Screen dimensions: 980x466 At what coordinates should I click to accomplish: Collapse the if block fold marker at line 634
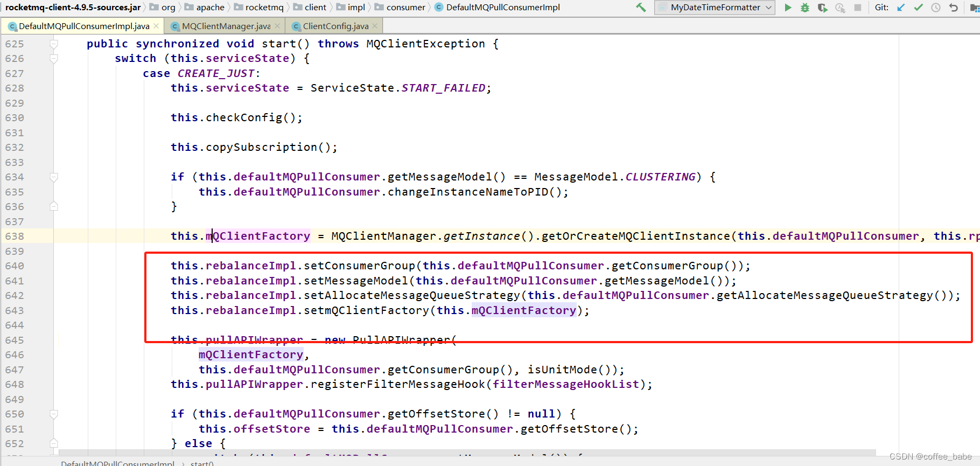click(x=54, y=177)
